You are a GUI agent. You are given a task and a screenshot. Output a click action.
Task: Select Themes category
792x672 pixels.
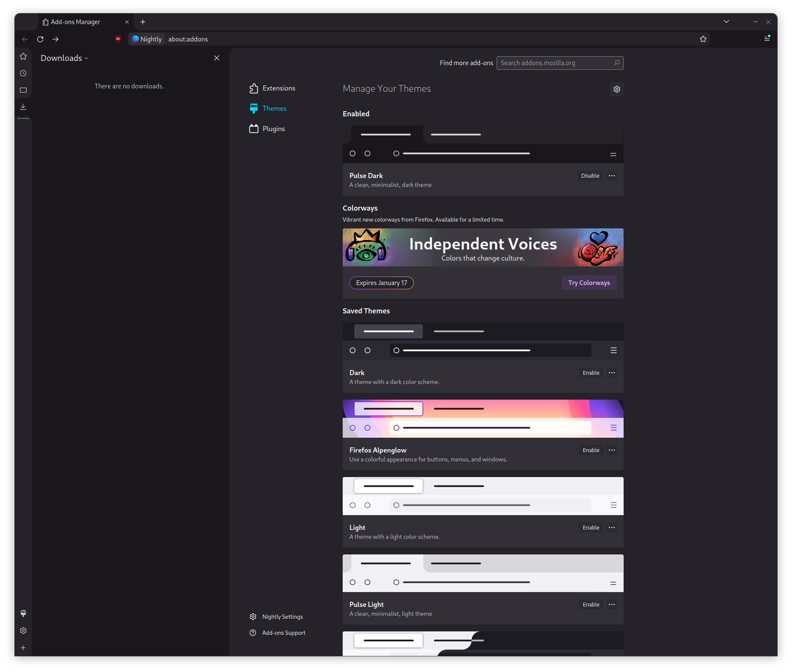[268, 108]
